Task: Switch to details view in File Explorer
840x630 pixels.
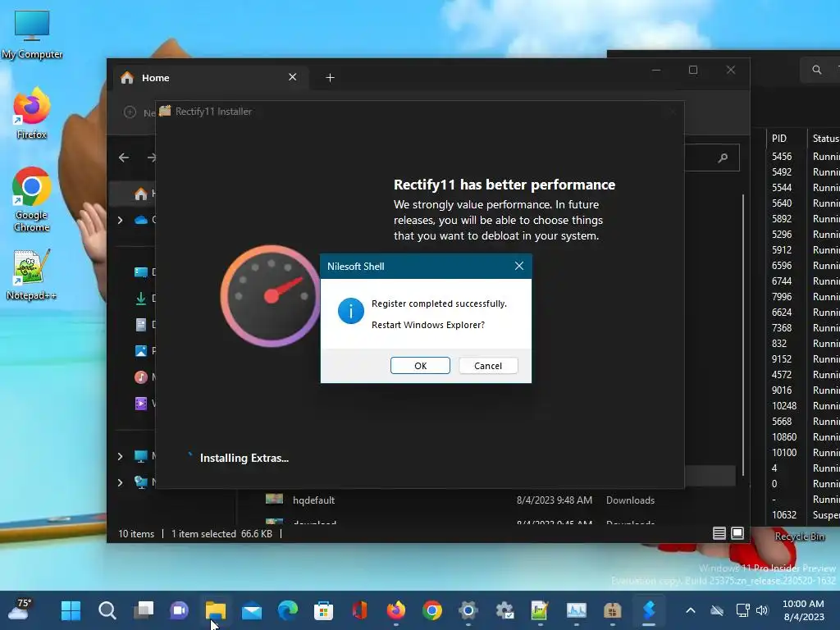Action: coord(719,533)
